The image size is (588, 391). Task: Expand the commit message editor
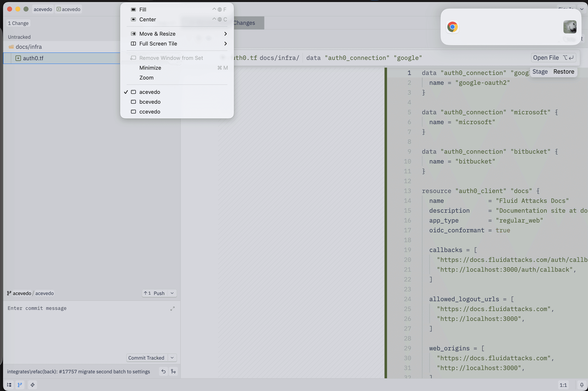[x=172, y=309]
